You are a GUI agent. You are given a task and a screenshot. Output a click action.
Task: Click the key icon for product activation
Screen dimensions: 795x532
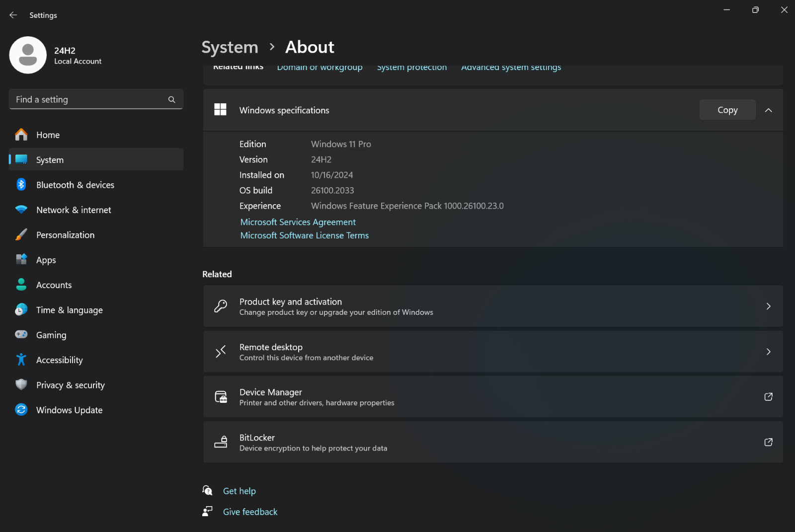221,306
